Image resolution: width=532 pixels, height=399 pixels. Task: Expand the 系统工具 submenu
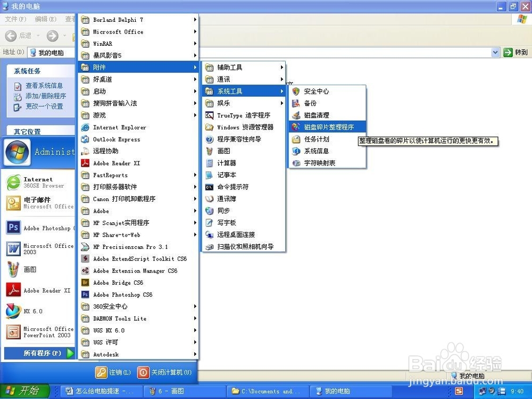pos(244,92)
